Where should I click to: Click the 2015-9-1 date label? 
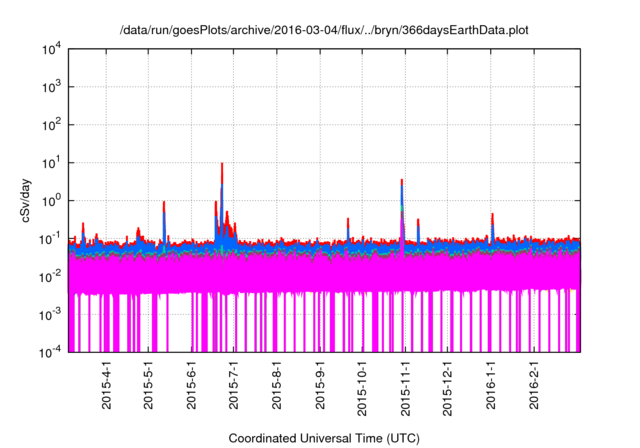(x=320, y=385)
